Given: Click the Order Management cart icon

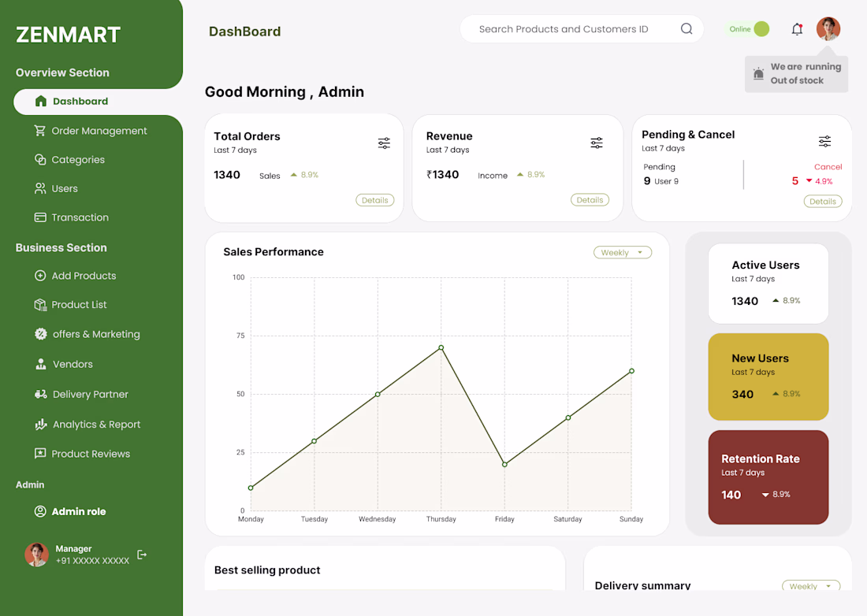Looking at the screenshot, I should [40, 131].
